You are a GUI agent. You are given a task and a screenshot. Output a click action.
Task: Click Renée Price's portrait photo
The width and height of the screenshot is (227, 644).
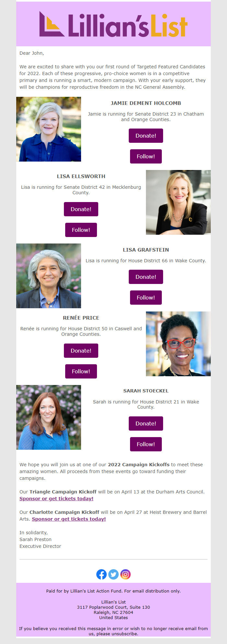point(178,344)
